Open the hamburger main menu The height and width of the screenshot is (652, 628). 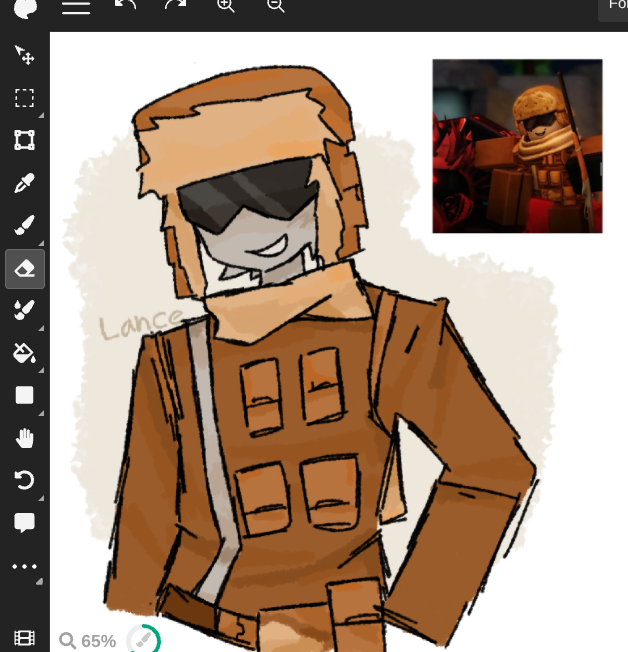click(x=76, y=7)
